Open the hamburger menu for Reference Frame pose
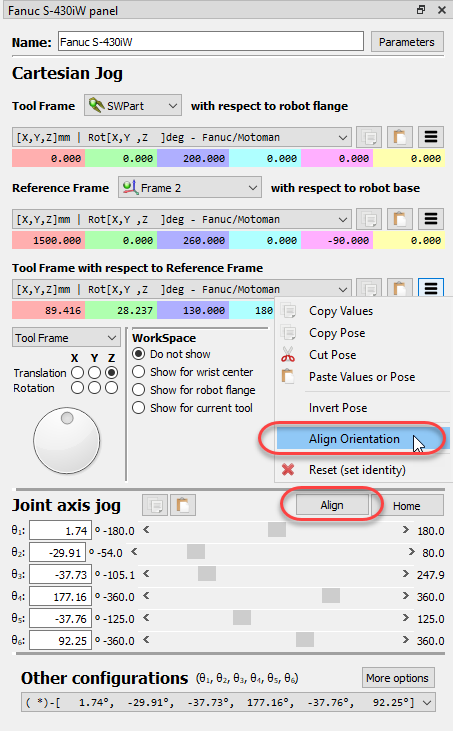 431,219
